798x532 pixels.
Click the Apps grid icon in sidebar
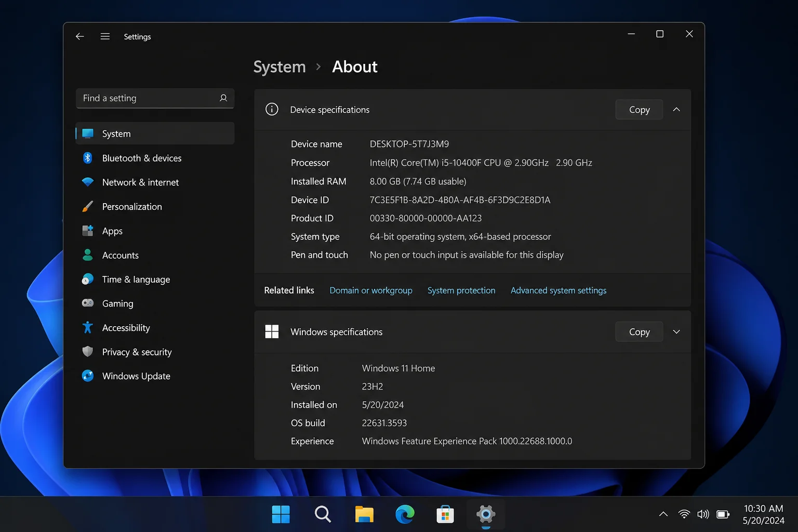coord(88,231)
